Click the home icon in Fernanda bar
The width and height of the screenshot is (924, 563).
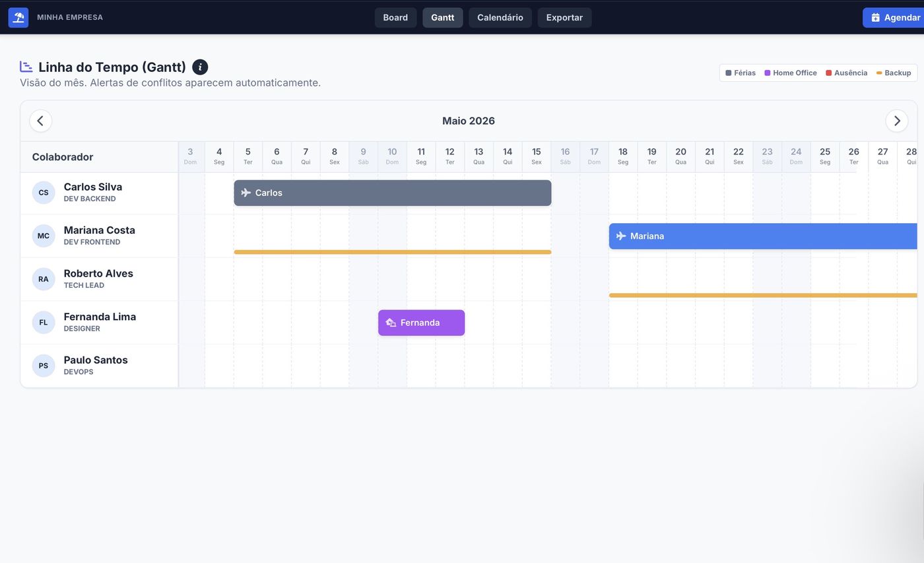click(x=391, y=323)
